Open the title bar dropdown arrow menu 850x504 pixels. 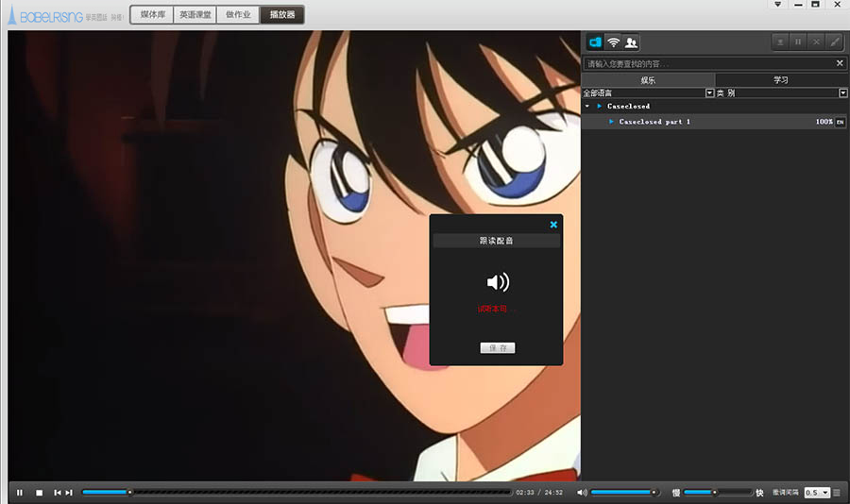[x=778, y=5]
